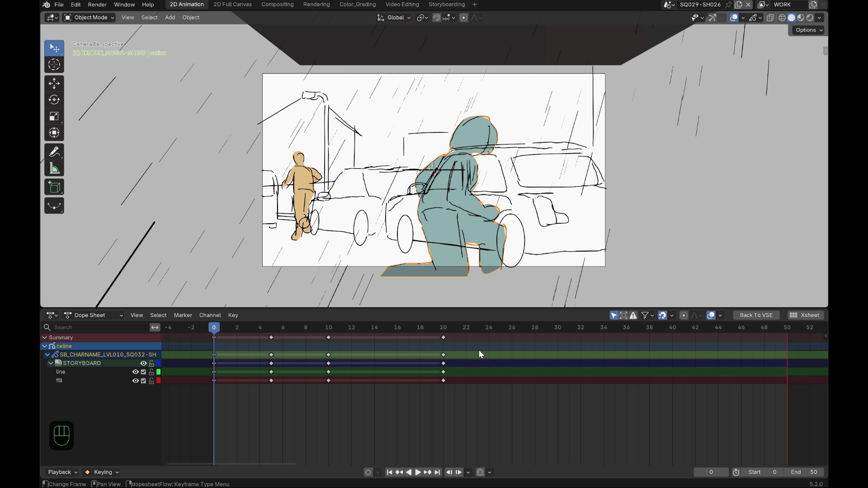
Task: Open the Render menu
Action: tap(97, 5)
